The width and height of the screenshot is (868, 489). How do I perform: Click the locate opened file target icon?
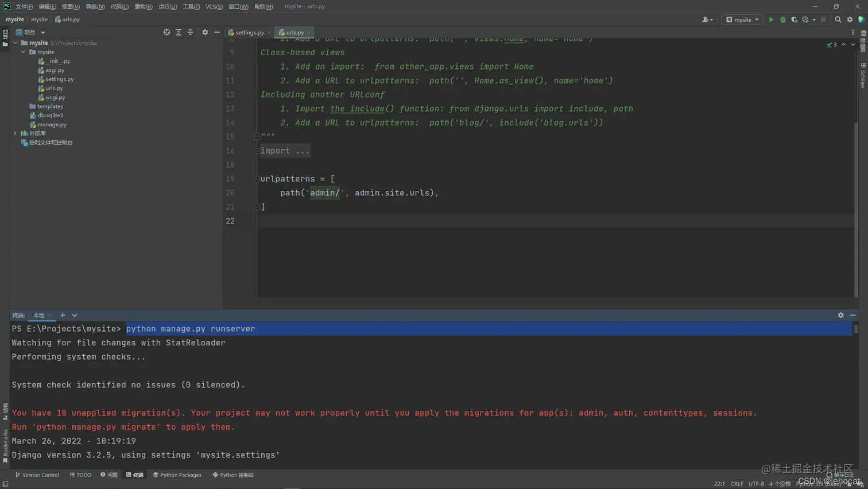point(166,32)
